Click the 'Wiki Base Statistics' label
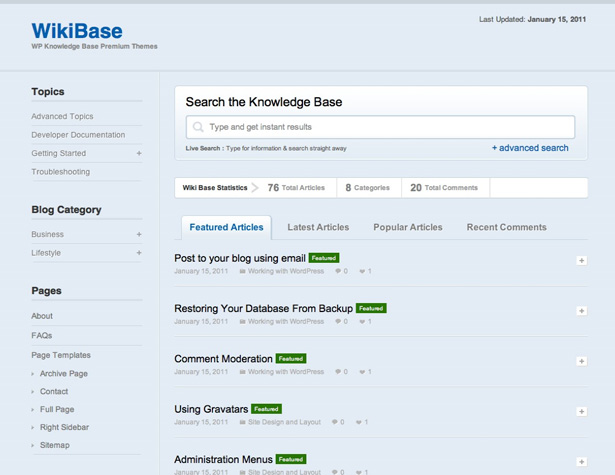 [215, 188]
